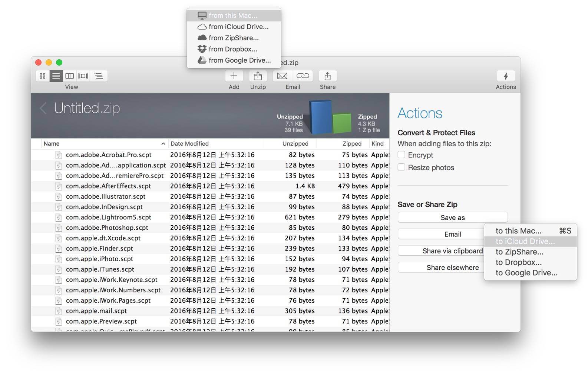Select com.apple.dt.Xcode.scpt file
Screen dimensions: 588x375
click(210, 238)
